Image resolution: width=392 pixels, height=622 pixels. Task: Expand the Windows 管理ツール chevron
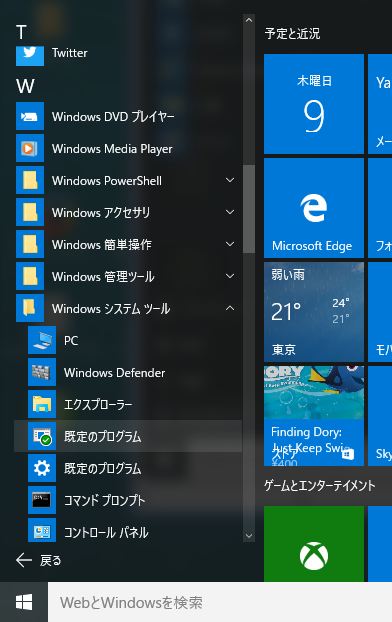coord(230,276)
